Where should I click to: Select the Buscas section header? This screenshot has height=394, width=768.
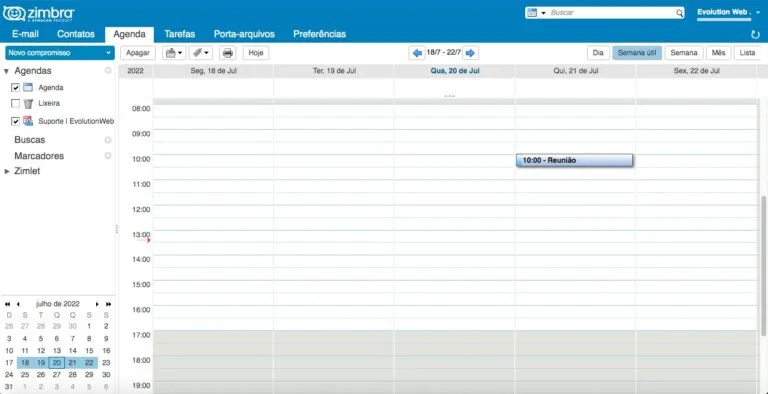29,140
